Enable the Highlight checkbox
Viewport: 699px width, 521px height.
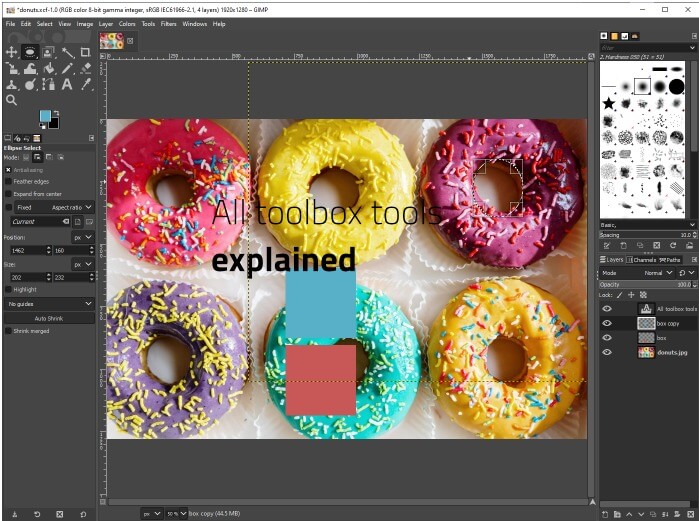point(8,289)
